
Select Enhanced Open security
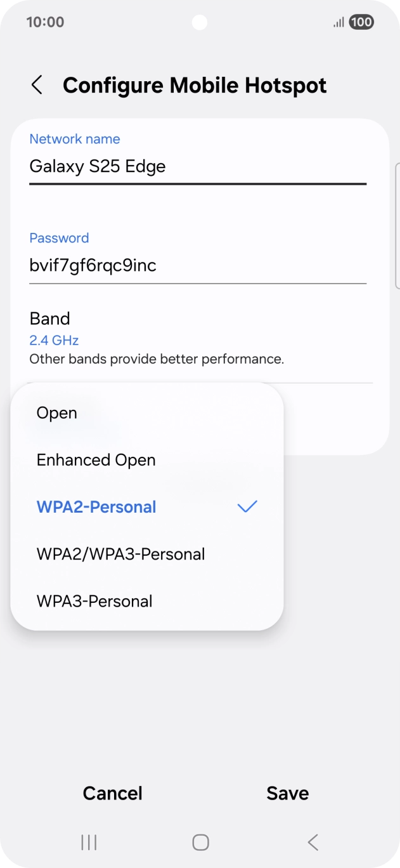point(96,459)
